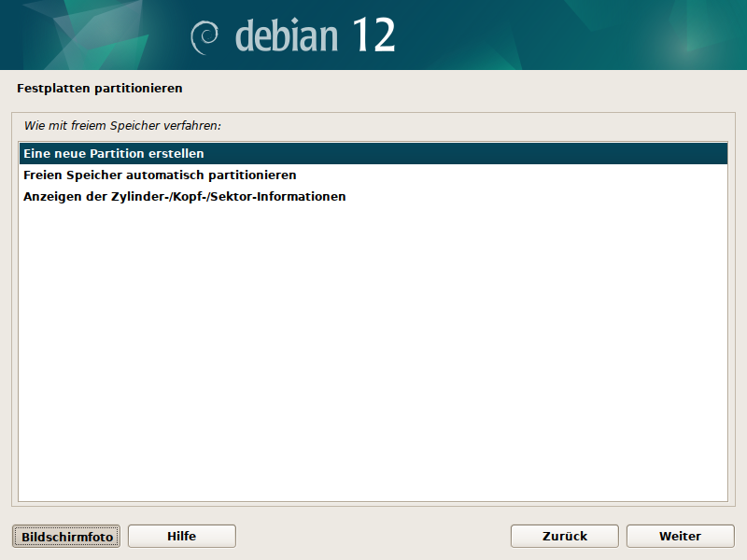Viewport: 747px width, 560px height.
Task: Click the 'Wie mit freiem Speicher verfahren' label
Action: point(129,124)
